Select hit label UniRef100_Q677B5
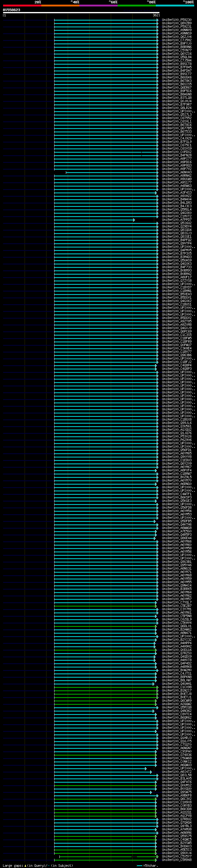 (176, 128)
